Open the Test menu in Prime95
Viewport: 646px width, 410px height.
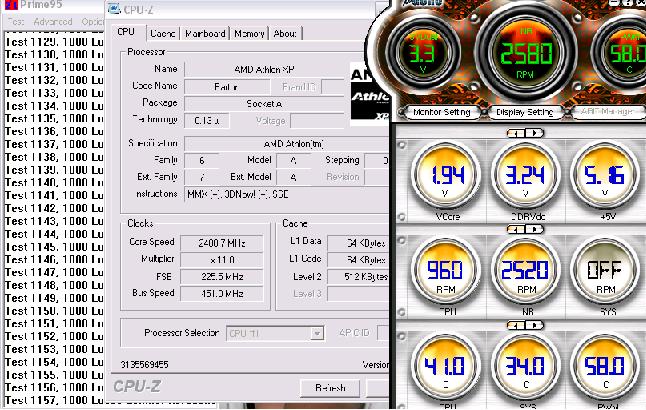[x=16, y=22]
